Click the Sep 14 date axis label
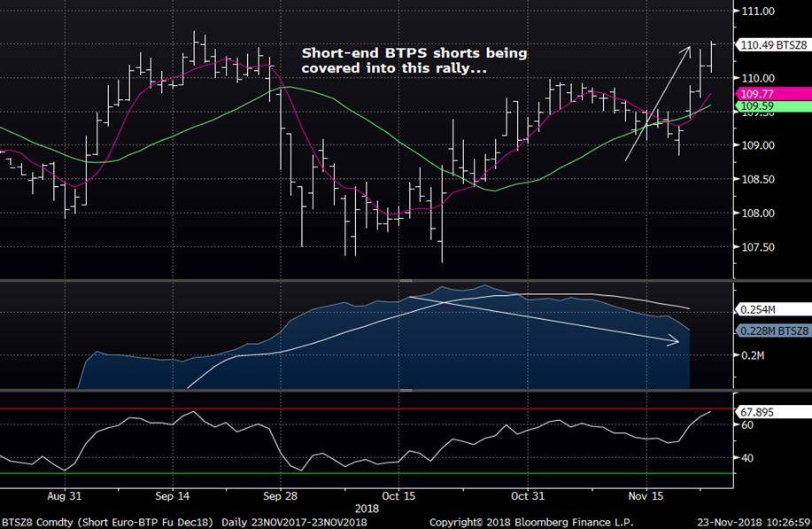The height and width of the screenshot is (529, 812). coord(173,496)
